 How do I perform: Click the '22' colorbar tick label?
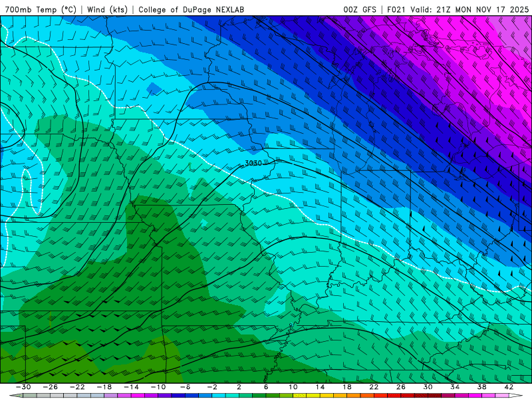(x=374, y=387)
